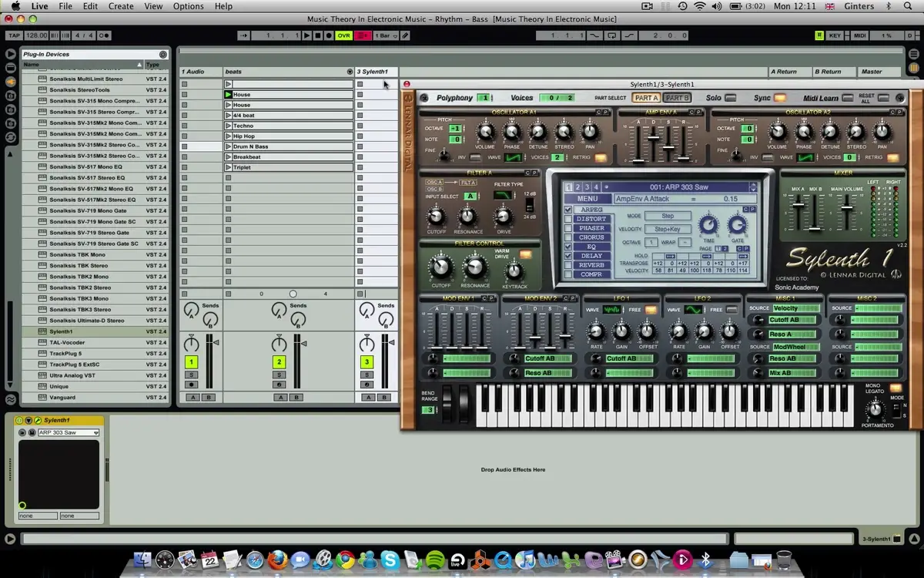
Task: Toggle the metronome button beside the time signature
Action: pos(104,35)
